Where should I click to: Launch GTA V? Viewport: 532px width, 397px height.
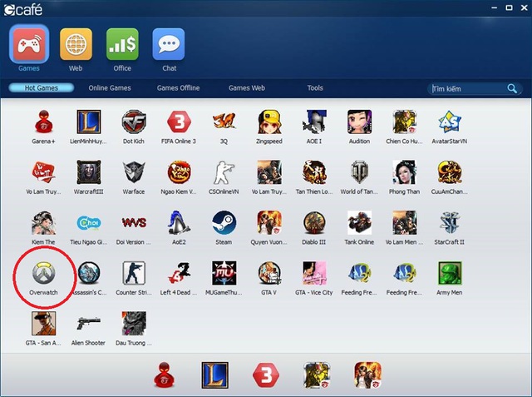click(269, 278)
